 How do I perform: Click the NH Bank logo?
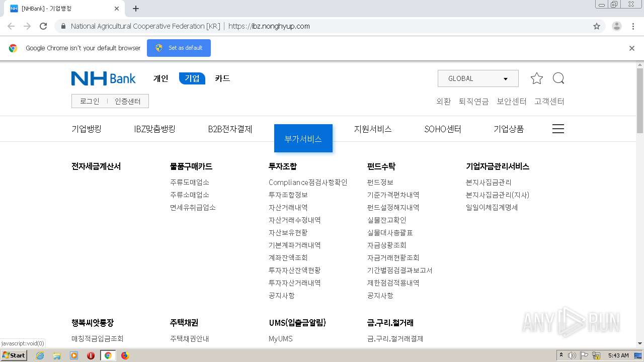104,78
